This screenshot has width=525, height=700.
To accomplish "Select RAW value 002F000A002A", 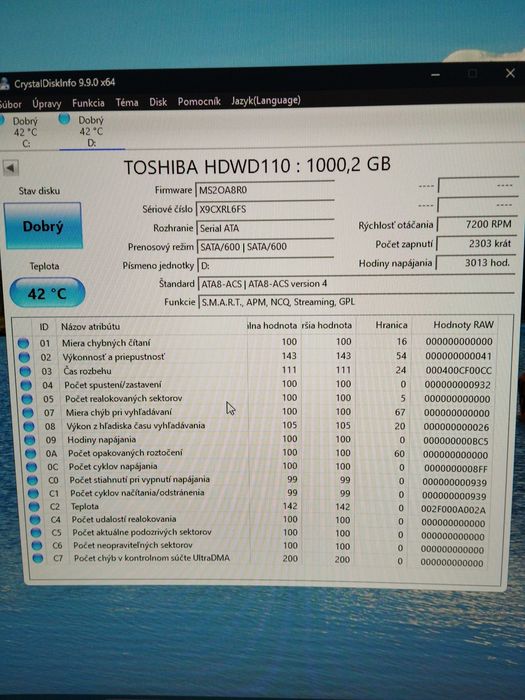I will pos(453,509).
